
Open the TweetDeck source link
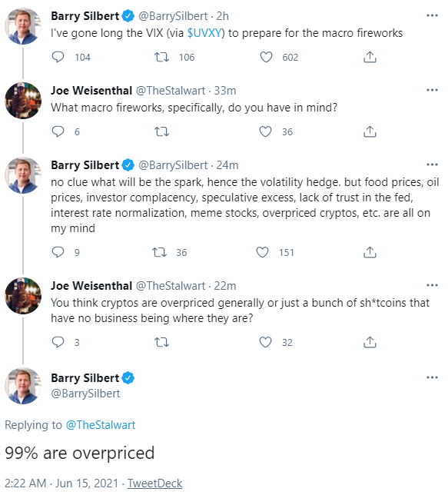tap(154, 483)
